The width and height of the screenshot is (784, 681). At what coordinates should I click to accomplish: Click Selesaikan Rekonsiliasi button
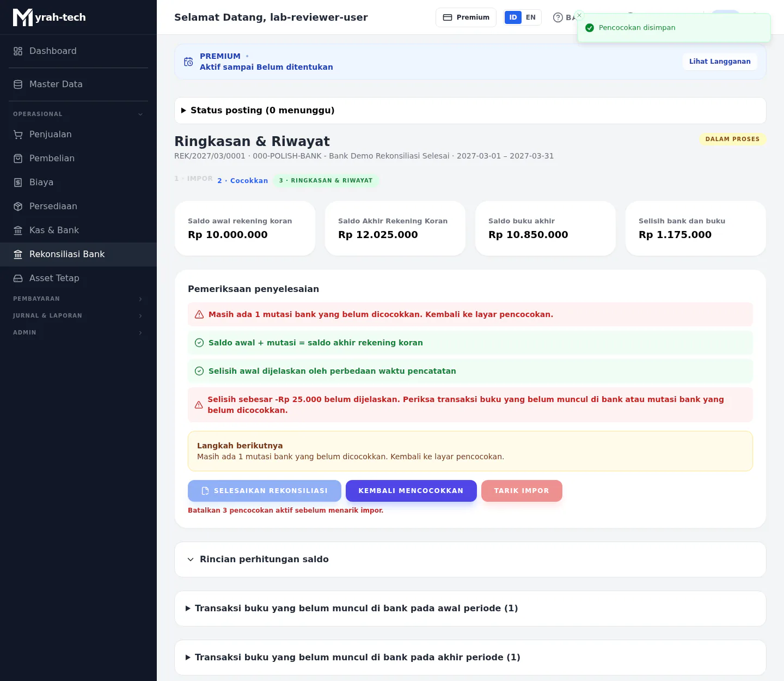pyautogui.click(x=265, y=491)
